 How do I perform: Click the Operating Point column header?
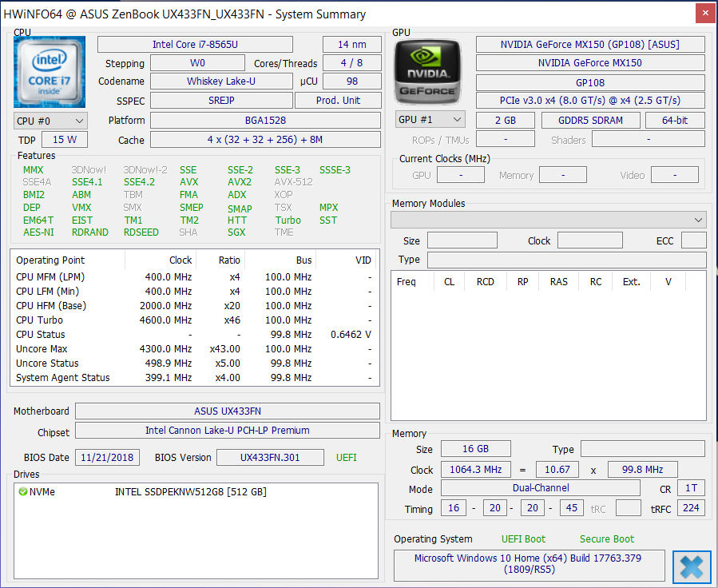[50, 260]
